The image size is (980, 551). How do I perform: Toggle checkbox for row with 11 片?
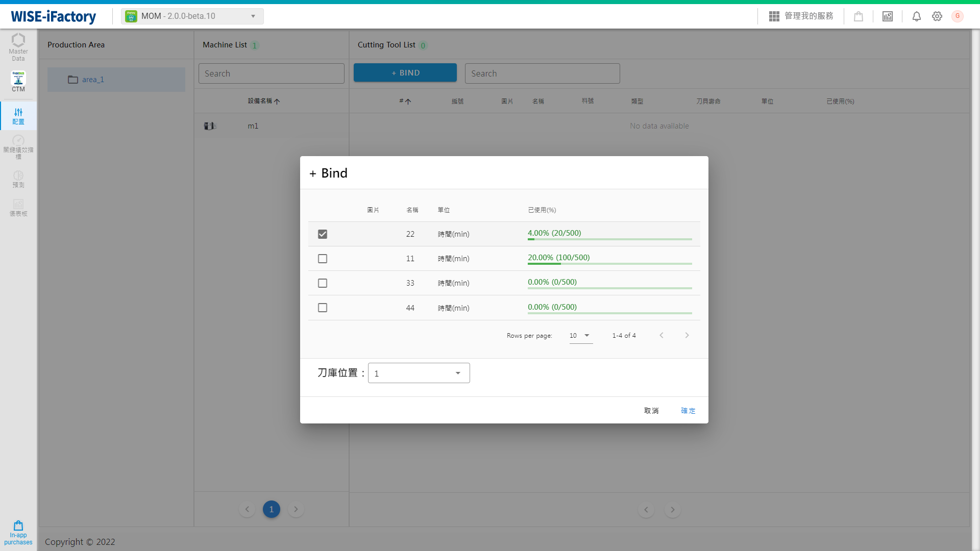[323, 258]
